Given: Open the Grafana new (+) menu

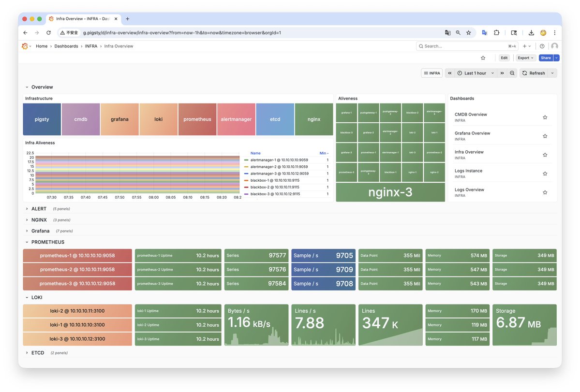Looking at the screenshot, I should click(527, 46).
